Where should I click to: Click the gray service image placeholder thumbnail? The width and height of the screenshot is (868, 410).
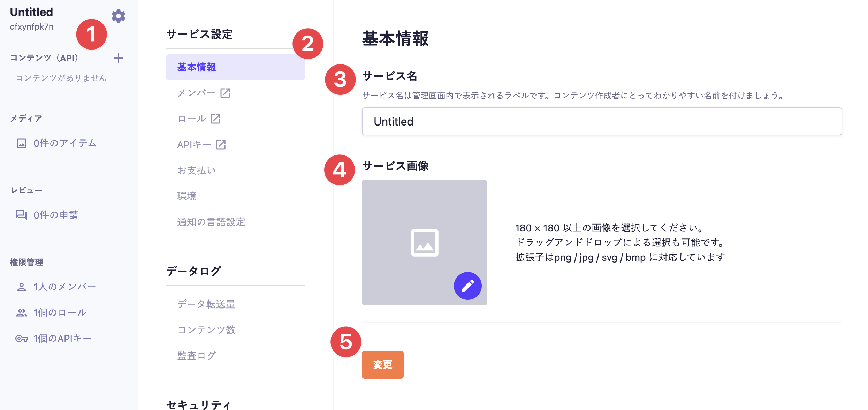point(424,242)
